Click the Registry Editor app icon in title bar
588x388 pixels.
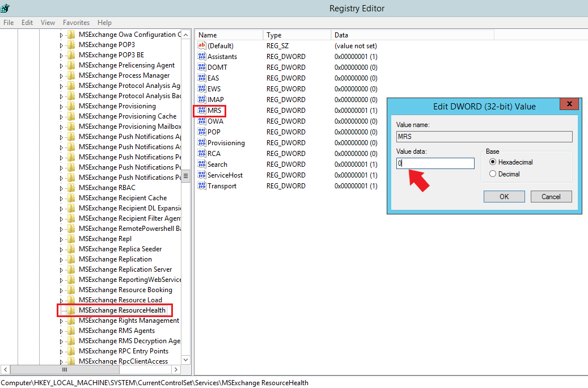(5, 8)
